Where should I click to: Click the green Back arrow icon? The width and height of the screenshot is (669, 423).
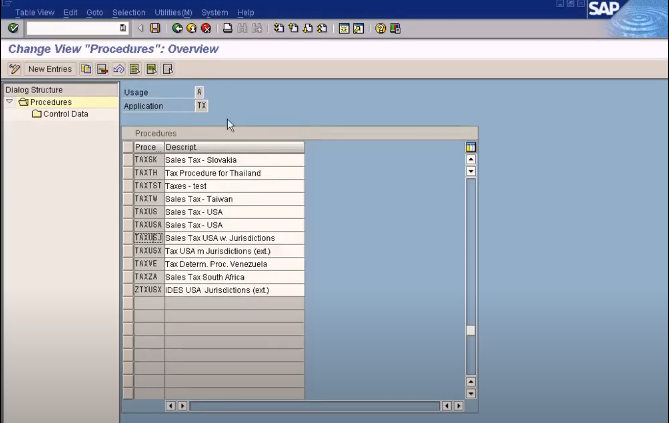pos(177,28)
